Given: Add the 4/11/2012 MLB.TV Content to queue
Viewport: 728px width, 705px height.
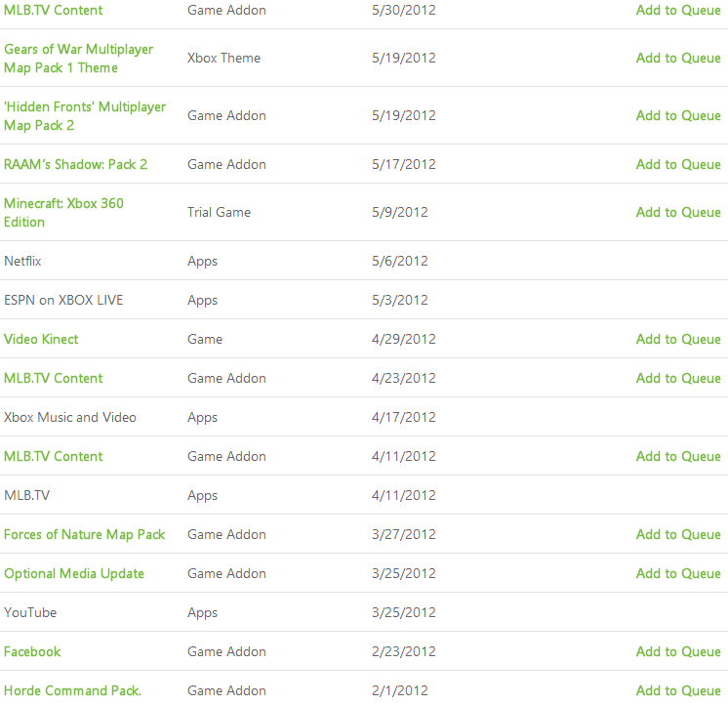Looking at the screenshot, I should (678, 456).
